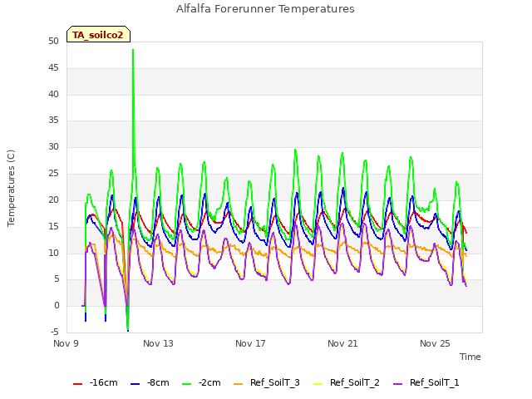Click the 20 y-axis tick label

[53, 199]
